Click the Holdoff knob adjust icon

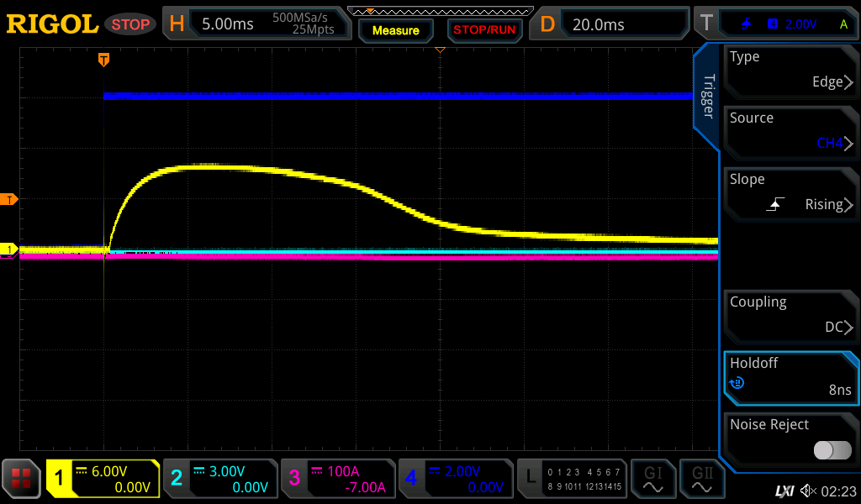point(737,383)
